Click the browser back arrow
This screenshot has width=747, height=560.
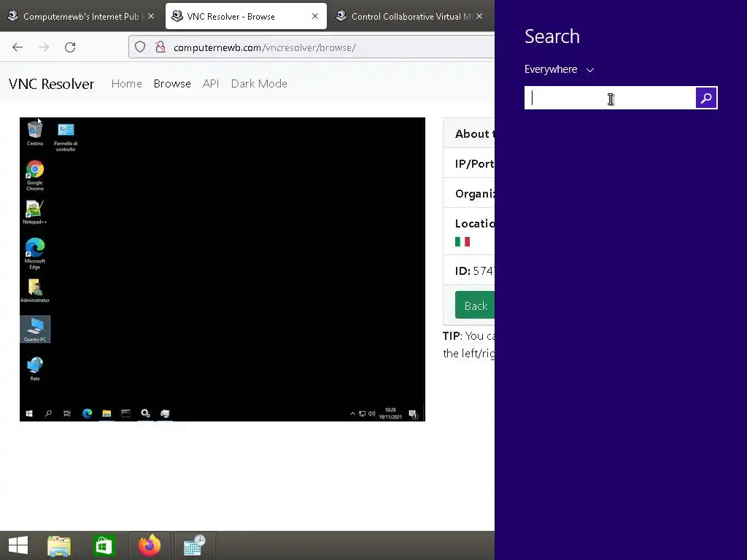18,47
